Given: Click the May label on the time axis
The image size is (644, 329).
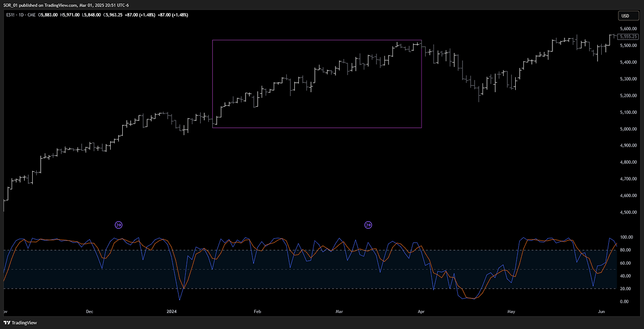Looking at the screenshot, I should pos(512,311).
